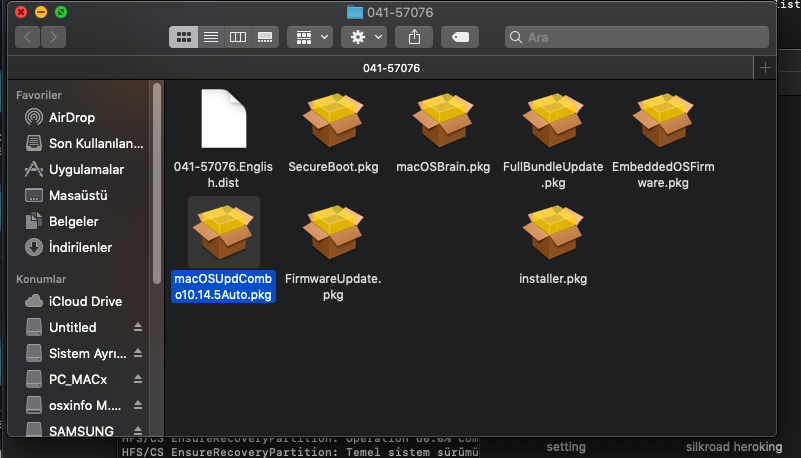
Task: Switch to column view mode
Action: 238,37
